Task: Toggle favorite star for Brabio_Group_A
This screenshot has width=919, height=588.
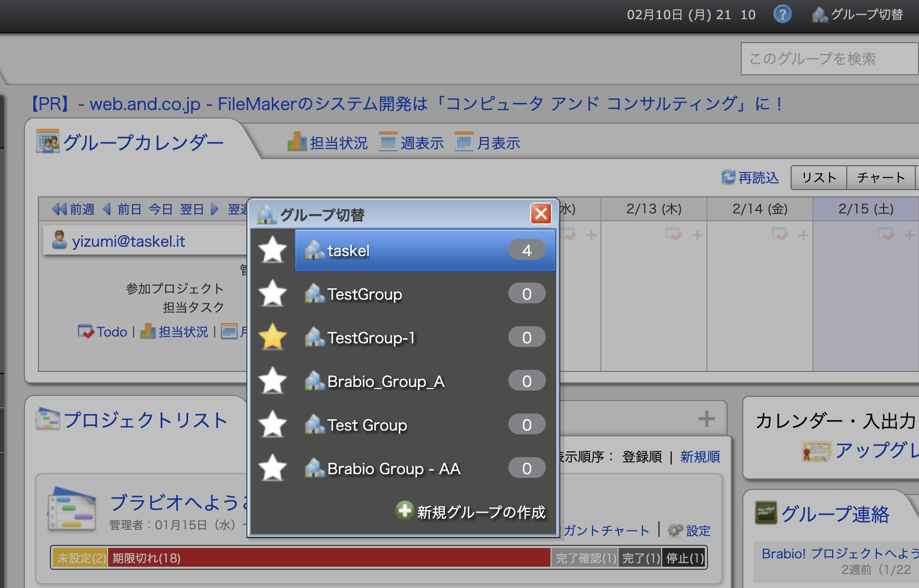Action: click(272, 381)
